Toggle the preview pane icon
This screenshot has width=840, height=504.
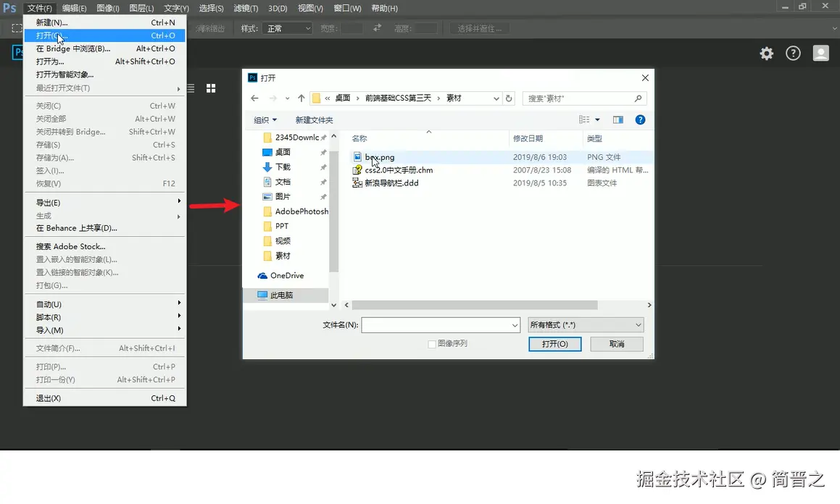click(x=617, y=120)
